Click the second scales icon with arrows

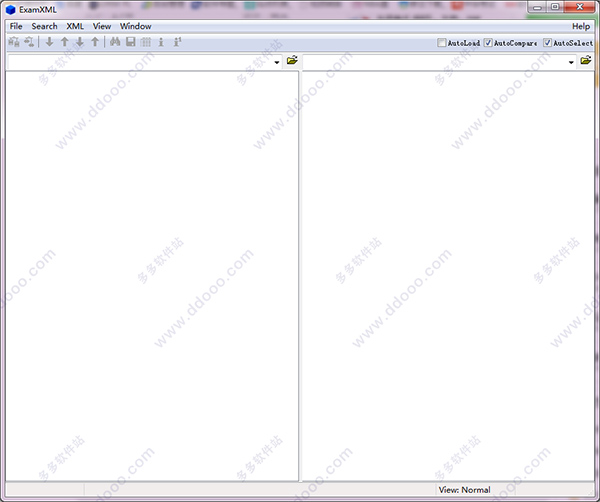click(x=29, y=42)
